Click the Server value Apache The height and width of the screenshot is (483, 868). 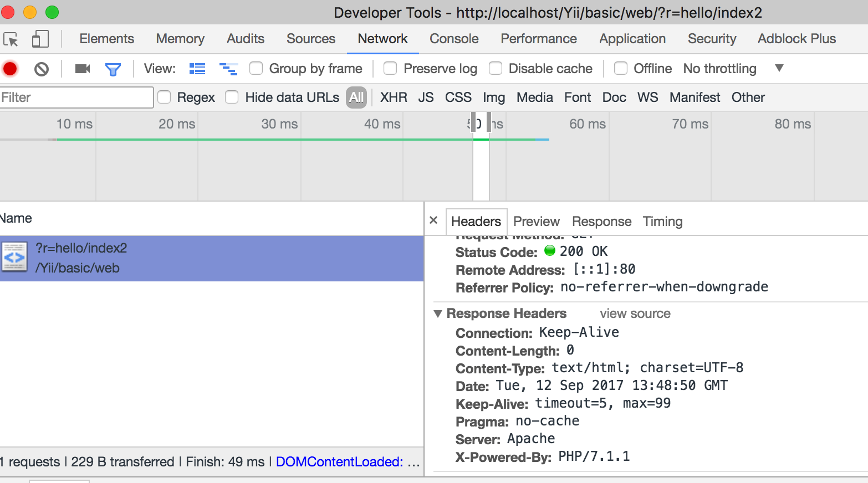click(531, 439)
